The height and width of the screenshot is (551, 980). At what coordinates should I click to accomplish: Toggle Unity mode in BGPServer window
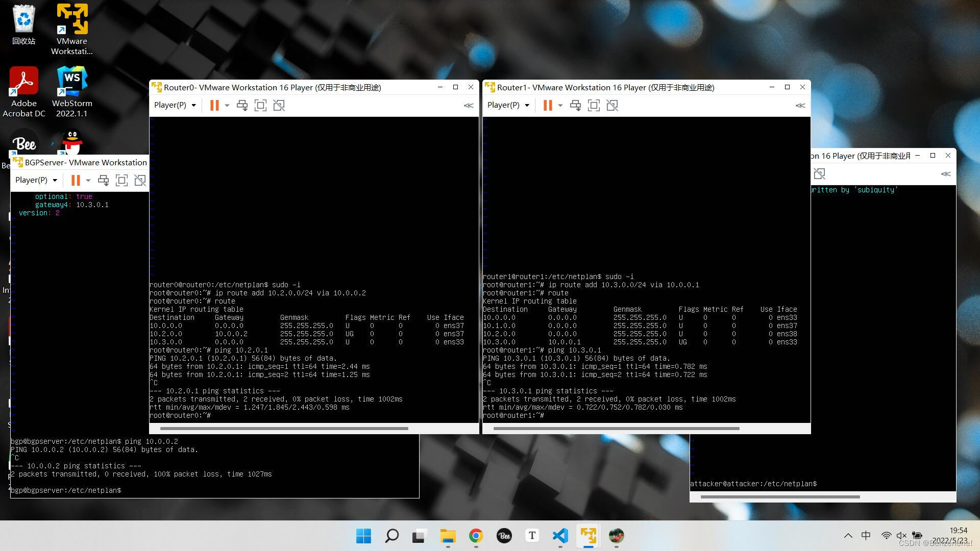tap(140, 180)
